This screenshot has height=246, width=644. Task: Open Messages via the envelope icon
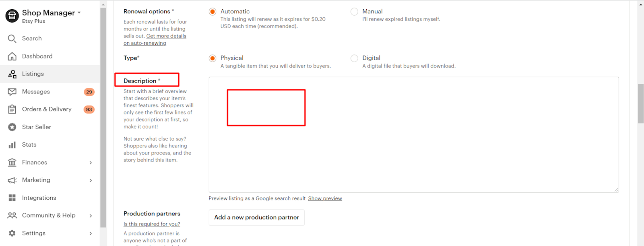pyautogui.click(x=12, y=92)
